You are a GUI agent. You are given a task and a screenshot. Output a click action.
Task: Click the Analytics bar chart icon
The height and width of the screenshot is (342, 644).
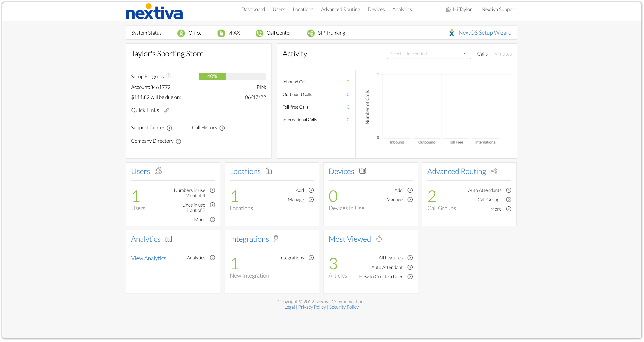point(169,239)
